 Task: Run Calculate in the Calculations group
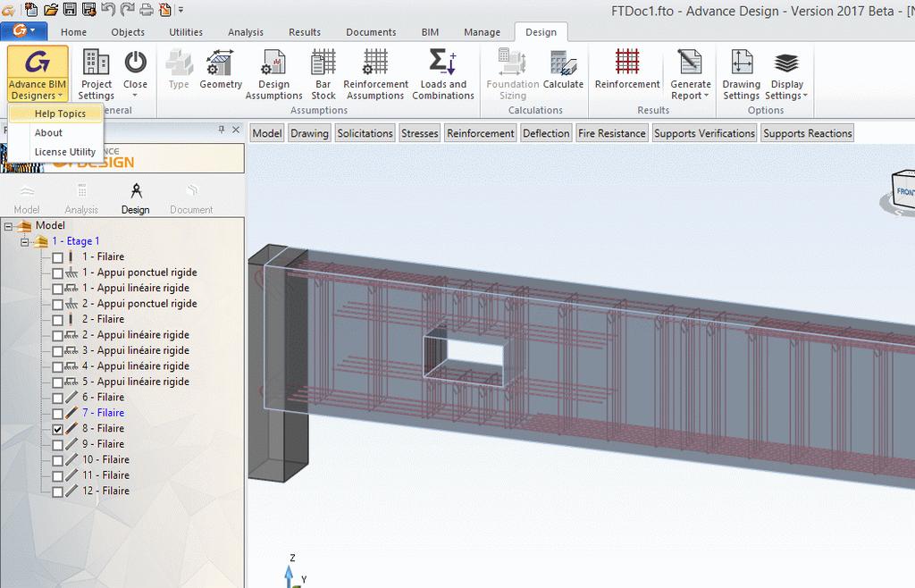click(x=563, y=70)
